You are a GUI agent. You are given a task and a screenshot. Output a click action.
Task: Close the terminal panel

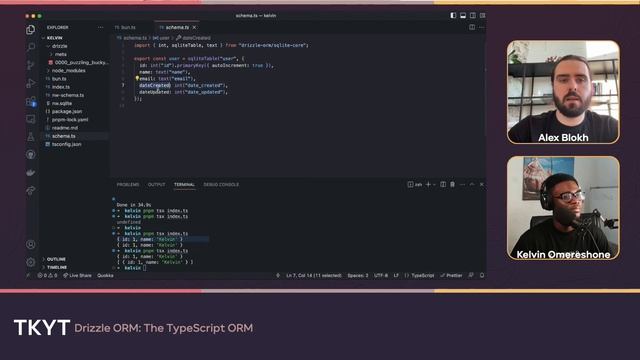click(x=482, y=184)
